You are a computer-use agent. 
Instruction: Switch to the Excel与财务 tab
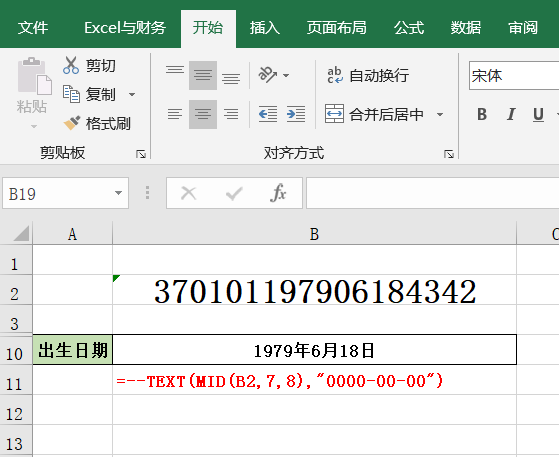[125, 28]
